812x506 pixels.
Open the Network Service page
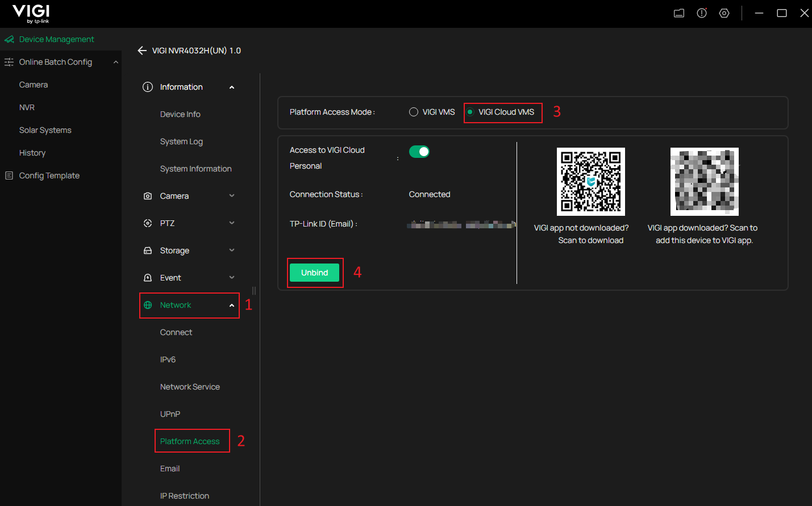pos(190,387)
